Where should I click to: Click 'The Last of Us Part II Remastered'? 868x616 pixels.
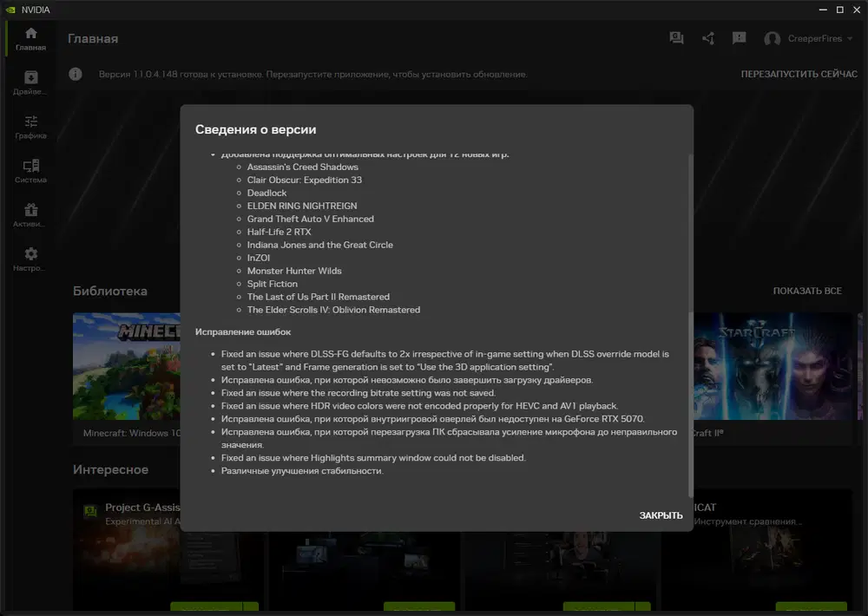[319, 297]
